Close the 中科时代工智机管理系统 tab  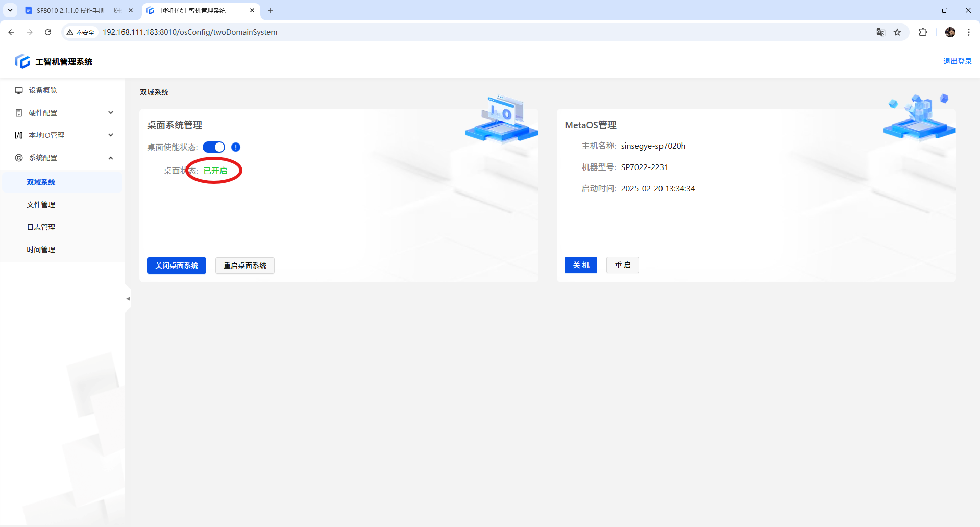252,10
